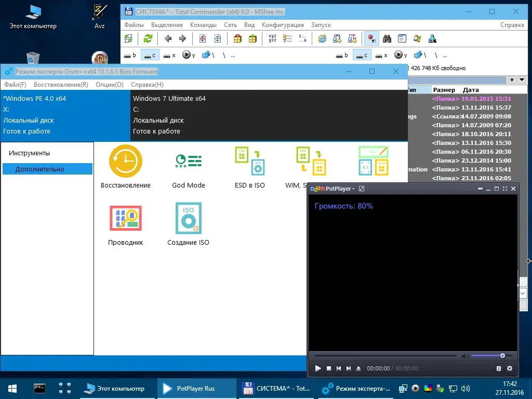This screenshot has width=532, height=399.
Task: Select drive b in right drive bar
Action: tap(342, 55)
